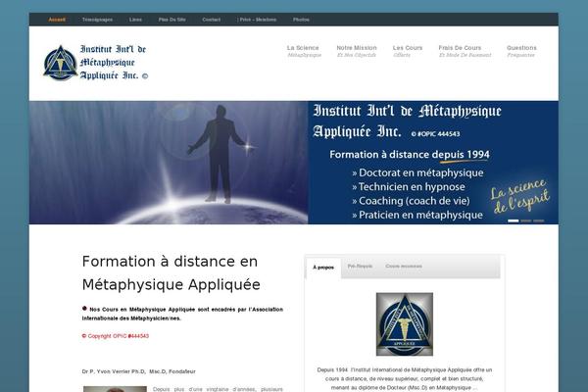Click the first slider indicator dash
The height and width of the screenshot is (392, 588).
point(513,220)
